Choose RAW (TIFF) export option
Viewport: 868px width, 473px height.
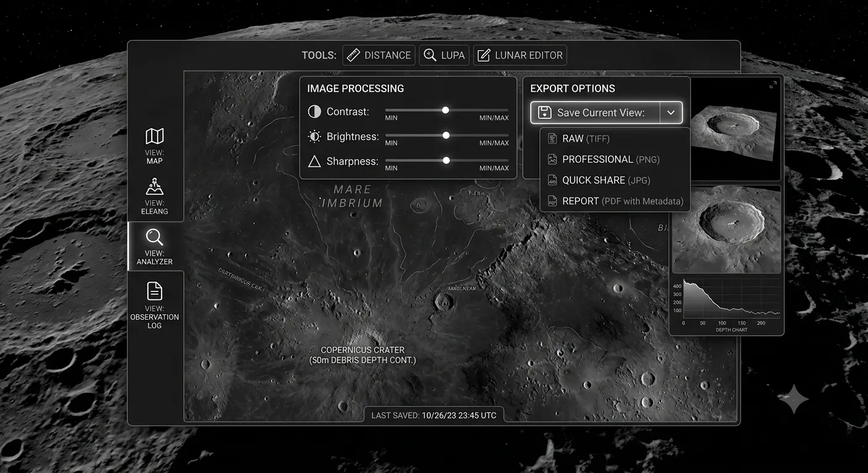(615, 139)
